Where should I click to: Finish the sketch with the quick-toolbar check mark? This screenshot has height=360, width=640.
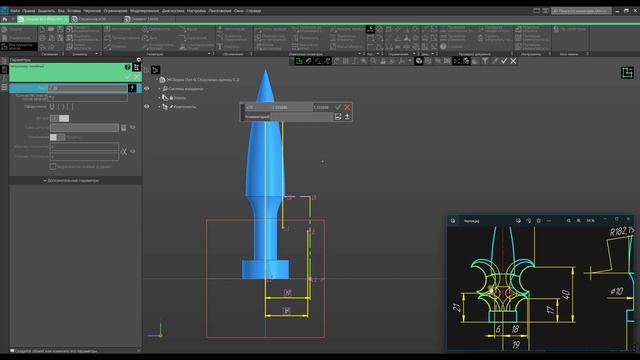tap(504, 61)
